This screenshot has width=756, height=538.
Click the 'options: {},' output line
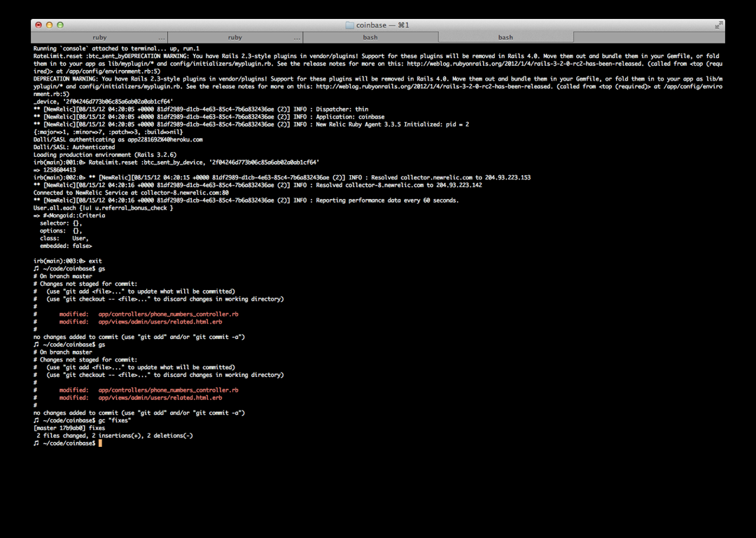[x=61, y=230]
